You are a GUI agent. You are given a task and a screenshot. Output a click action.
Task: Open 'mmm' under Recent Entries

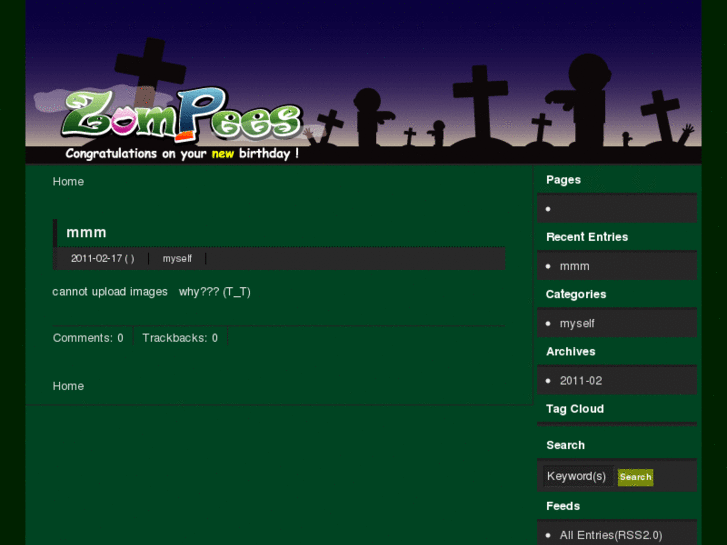(574, 266)
